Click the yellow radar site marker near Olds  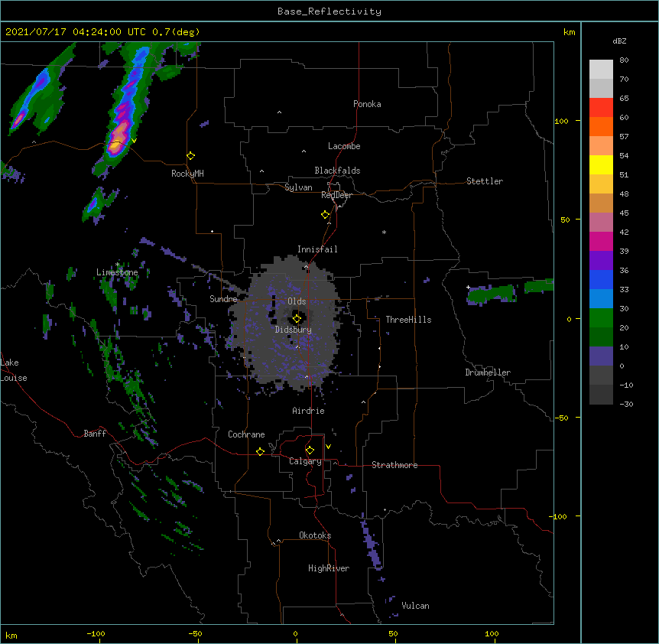click(297, 318)
